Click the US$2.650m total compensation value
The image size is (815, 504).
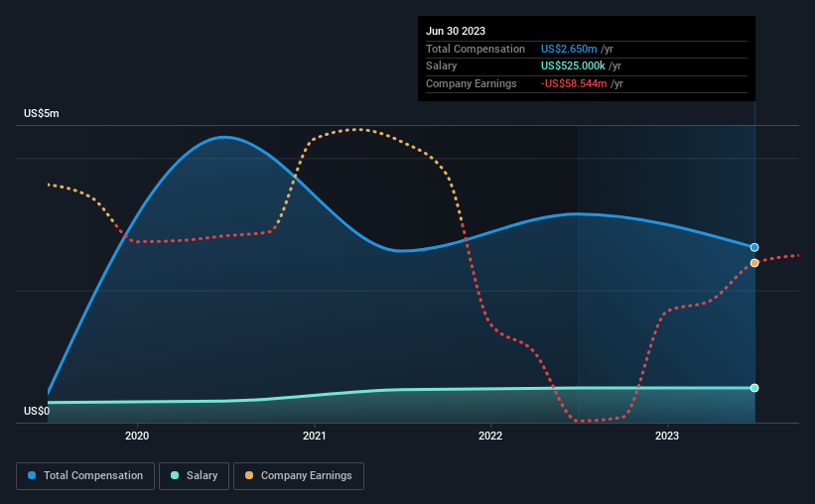point(569,49)
